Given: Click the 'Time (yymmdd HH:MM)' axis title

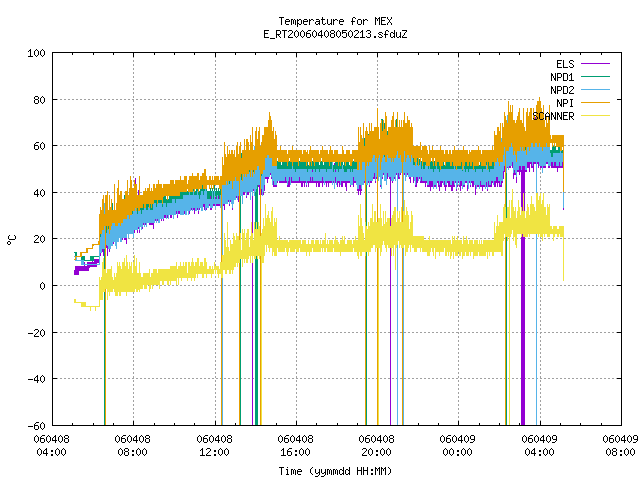Looking at the screenshot, I should (x=335, y=471).
